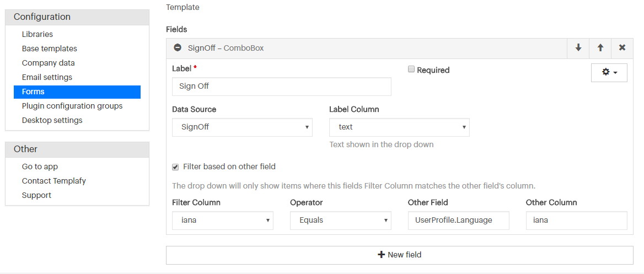The width and height of the screenshot is (644, 274).
Task: Uncheck Filter based on other field
Action: point(175,167)
